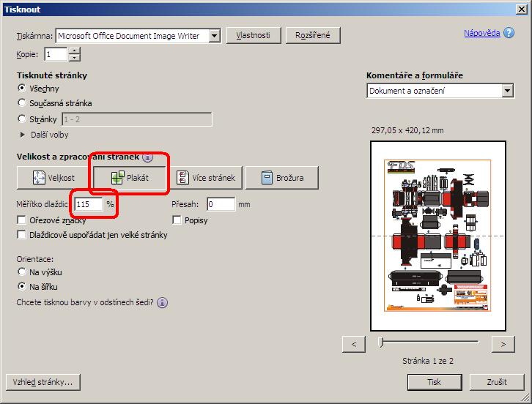Click info icon beside Velikost a zpracování stránek
Viewport: 532px width, 404px height.
147,157
